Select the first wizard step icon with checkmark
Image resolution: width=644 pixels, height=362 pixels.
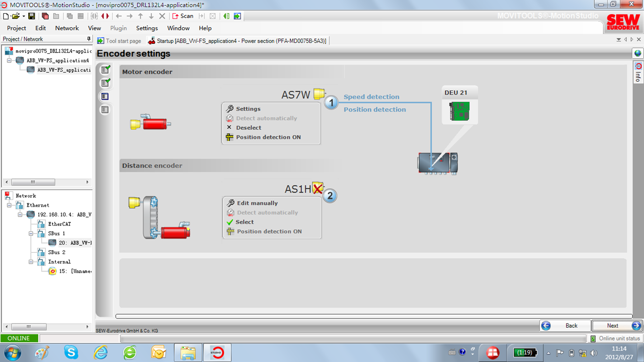(105, 70)
